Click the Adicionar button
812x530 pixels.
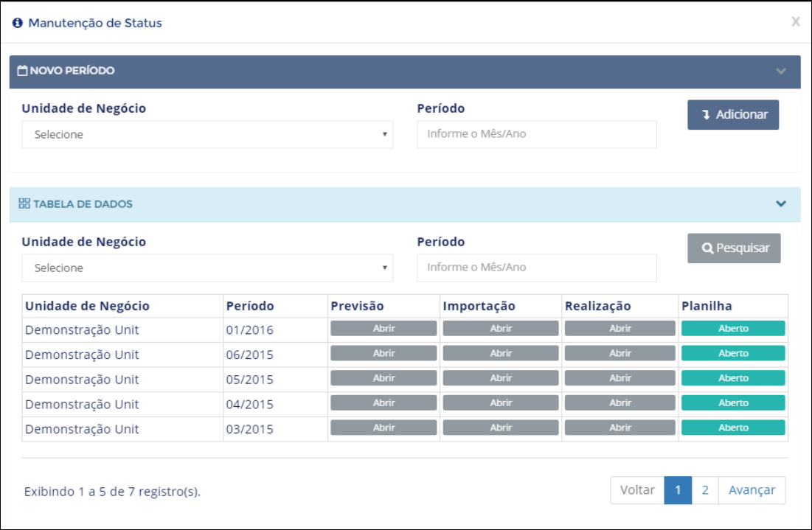click(733, 114)
